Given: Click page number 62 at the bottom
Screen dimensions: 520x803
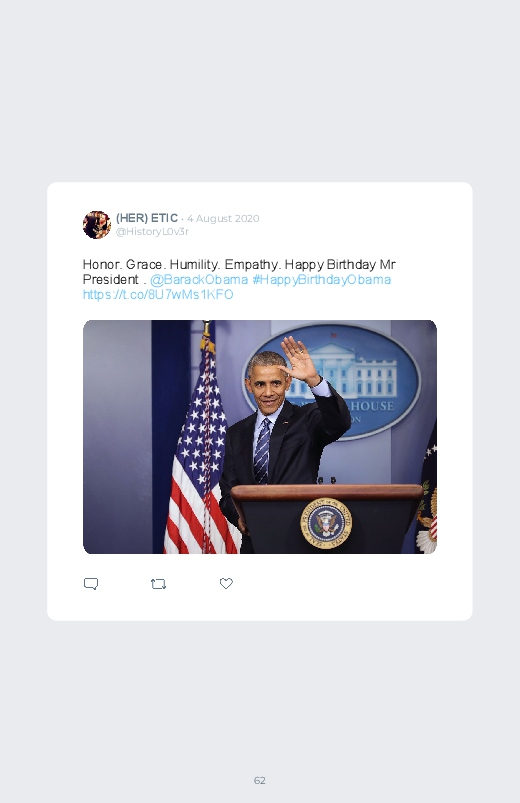Looking at the screenshot, I should point(260,780).
